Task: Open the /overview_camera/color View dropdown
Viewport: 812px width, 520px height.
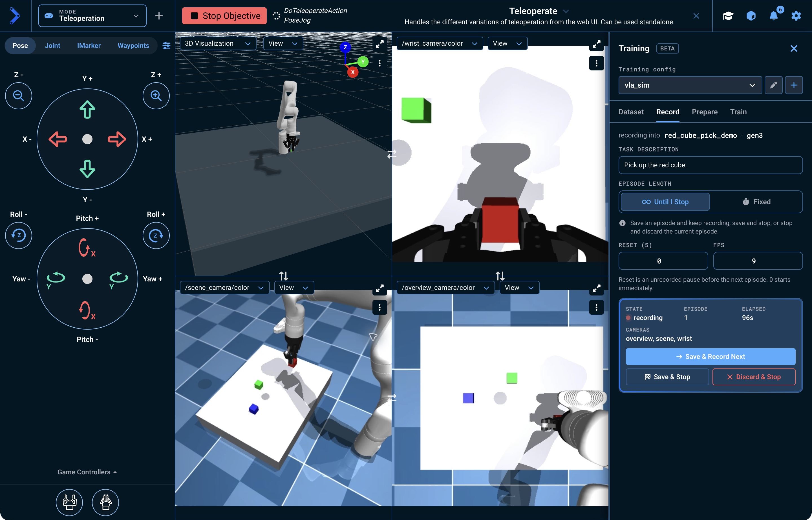Action: coord(519,288)
